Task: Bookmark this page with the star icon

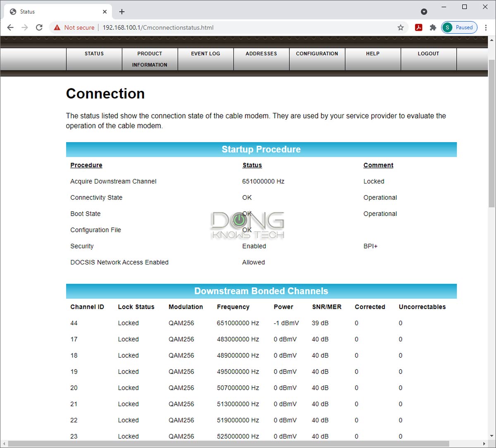Action: (401, 28)
